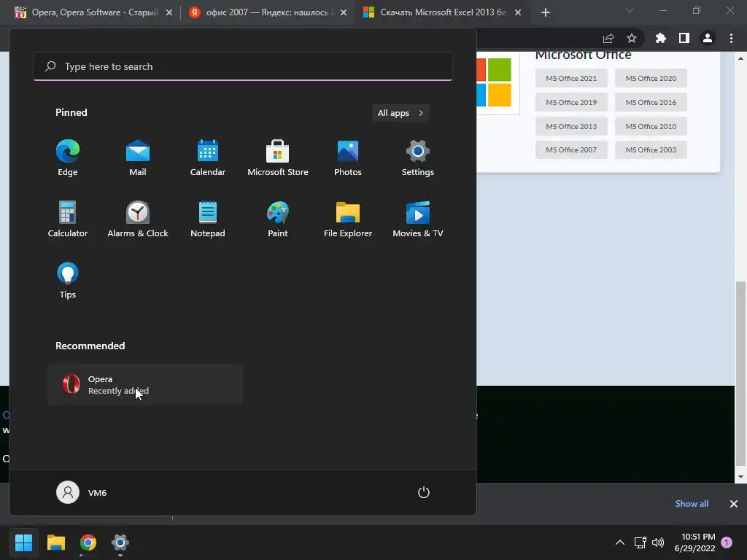747x560 pixels.
Task: Go to the MS Office 2007 link
Action: tap(571, 150)
